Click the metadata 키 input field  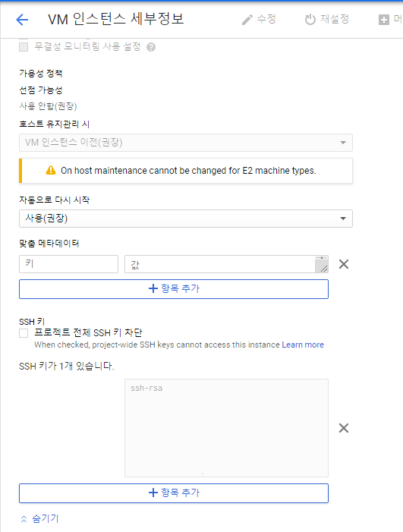tap(68, 264)
